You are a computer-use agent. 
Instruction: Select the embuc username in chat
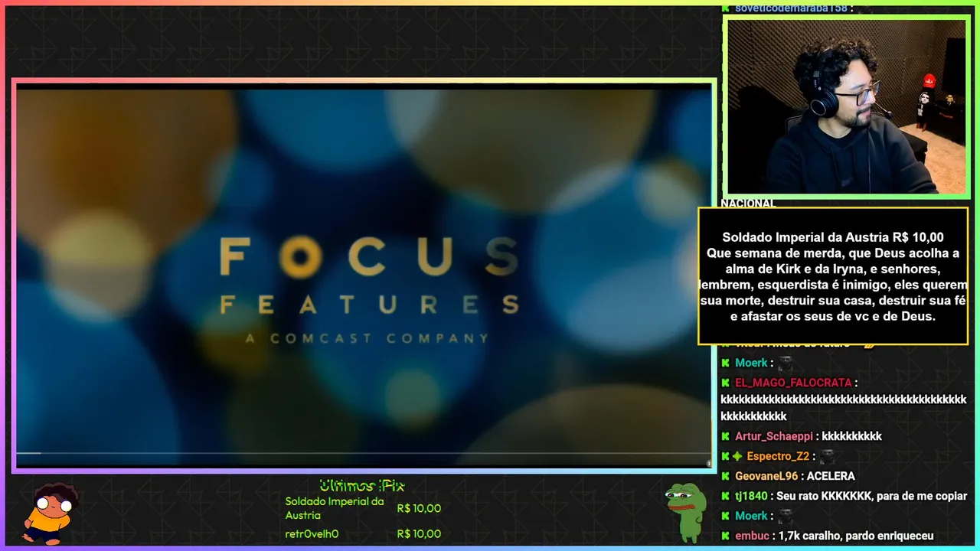pos(752,536)
